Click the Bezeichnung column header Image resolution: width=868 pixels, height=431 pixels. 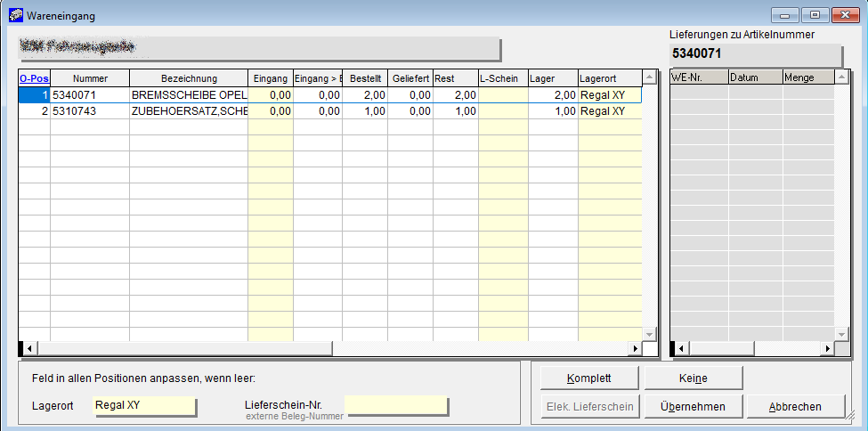(x=189, y=78)
